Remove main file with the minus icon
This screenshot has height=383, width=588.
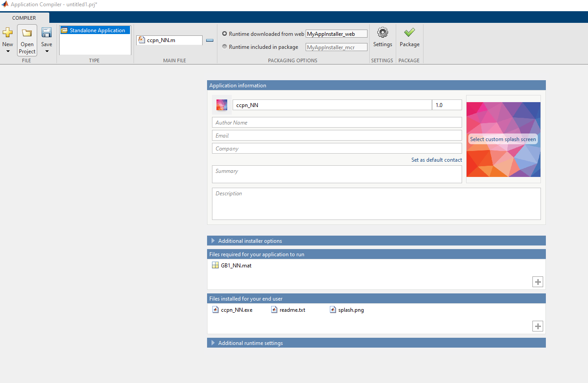(x=209, y=40)
